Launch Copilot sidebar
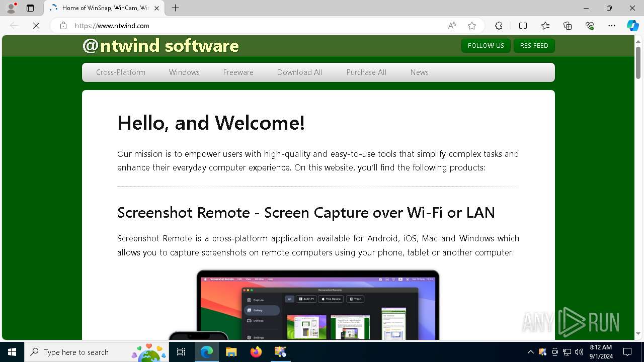This screenshot has width=644, height=362. tap(632, 26)
